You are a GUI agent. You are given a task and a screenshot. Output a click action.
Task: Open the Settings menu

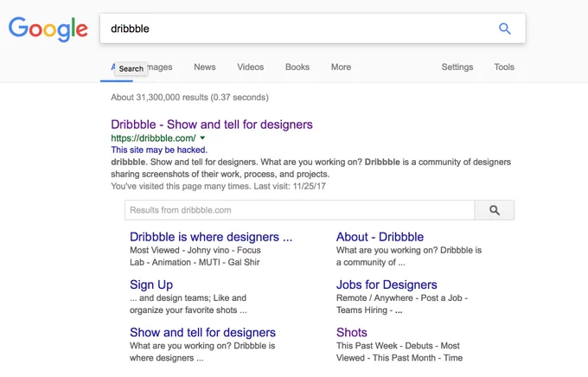click(x=457, y=67)
